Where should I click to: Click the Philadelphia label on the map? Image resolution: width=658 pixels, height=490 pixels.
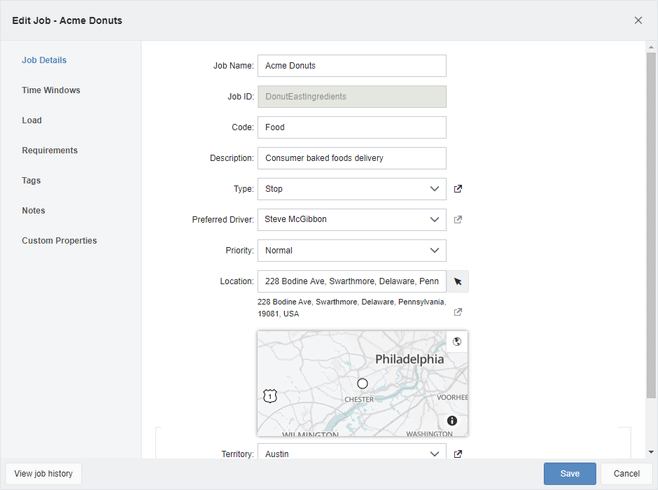(409, 360)
